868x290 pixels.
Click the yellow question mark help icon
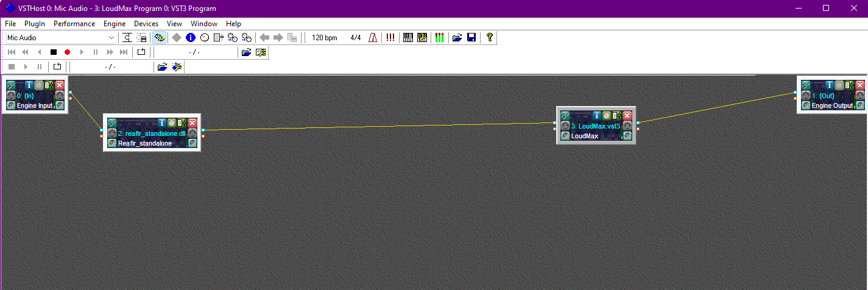coord(489,38)
